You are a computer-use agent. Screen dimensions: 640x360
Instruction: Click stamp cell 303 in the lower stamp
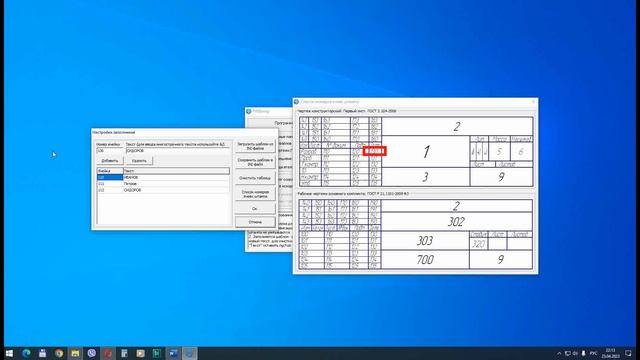click(x=425, y=240)
